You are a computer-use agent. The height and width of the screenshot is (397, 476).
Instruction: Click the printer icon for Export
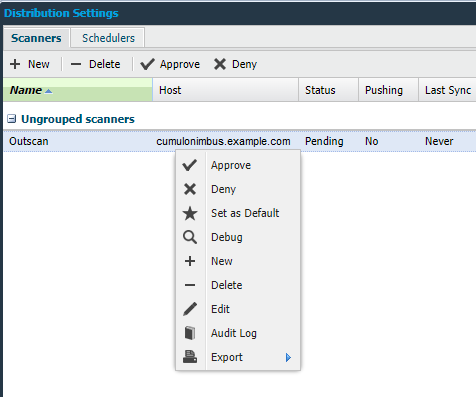(x=190, y=357)
